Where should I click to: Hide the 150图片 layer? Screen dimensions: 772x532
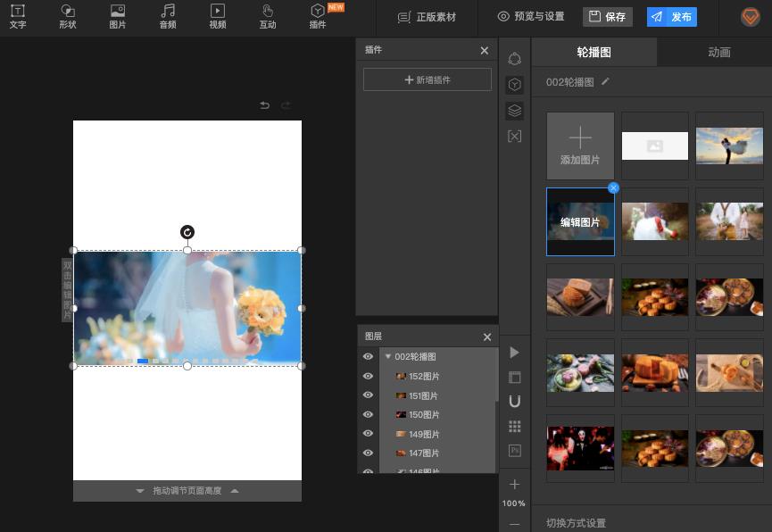[x=368, y=414]
